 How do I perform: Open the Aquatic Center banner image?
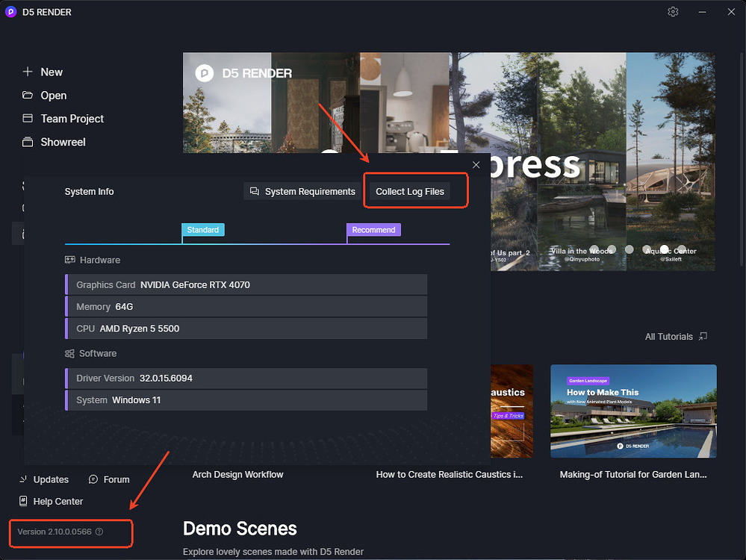671,162
